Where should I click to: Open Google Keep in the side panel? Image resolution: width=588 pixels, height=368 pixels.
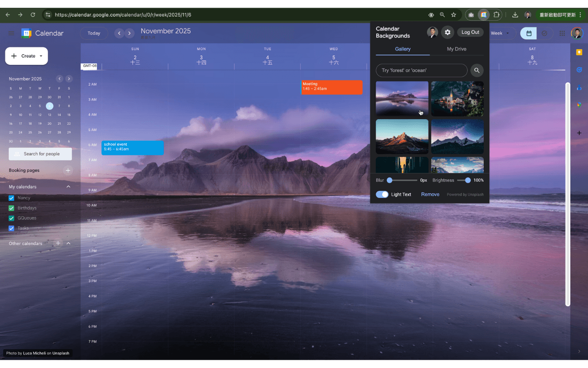click(x=579, y=52)
